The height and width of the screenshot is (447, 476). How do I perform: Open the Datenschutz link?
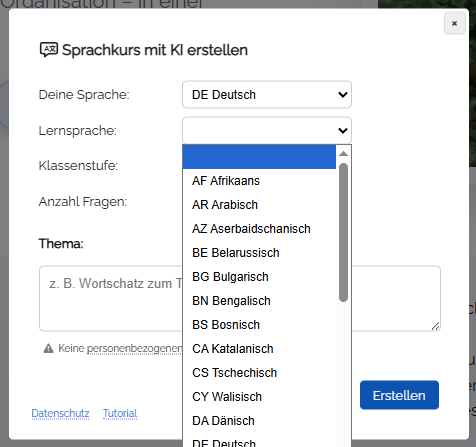[x=60, y=413]
